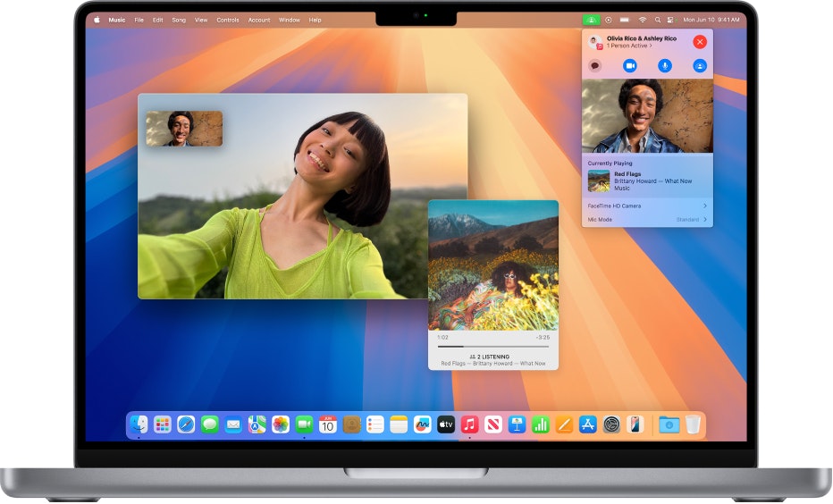Open Numbers app from the Dock

point(540,424)
